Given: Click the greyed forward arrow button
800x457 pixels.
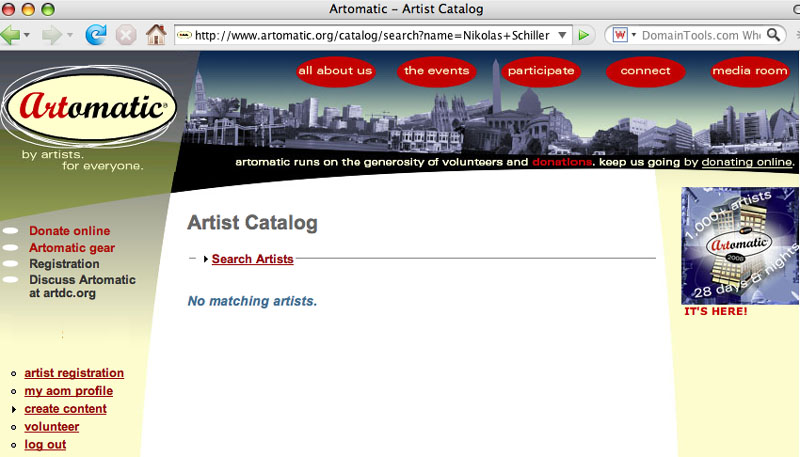Looking at the screenshot, I should (52, 35).
